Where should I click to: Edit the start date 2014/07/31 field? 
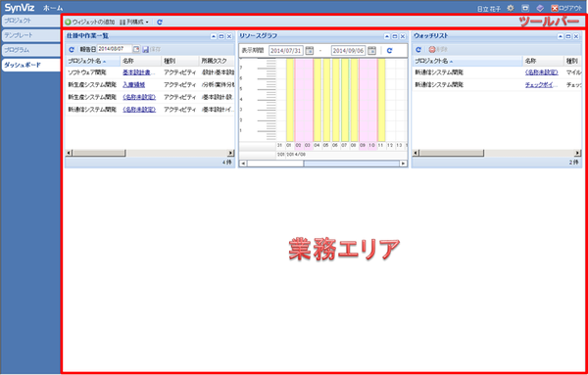[x=286, y=51]
